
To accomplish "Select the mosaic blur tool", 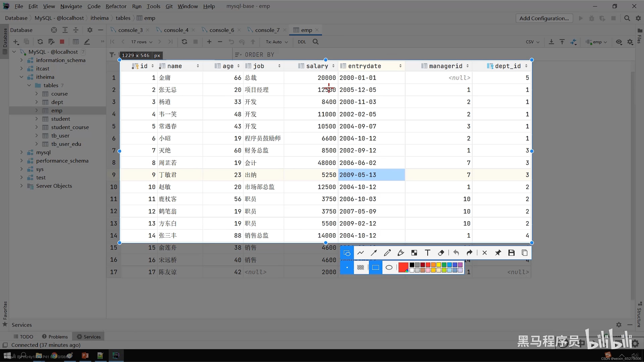I will [x=414, y=253].
